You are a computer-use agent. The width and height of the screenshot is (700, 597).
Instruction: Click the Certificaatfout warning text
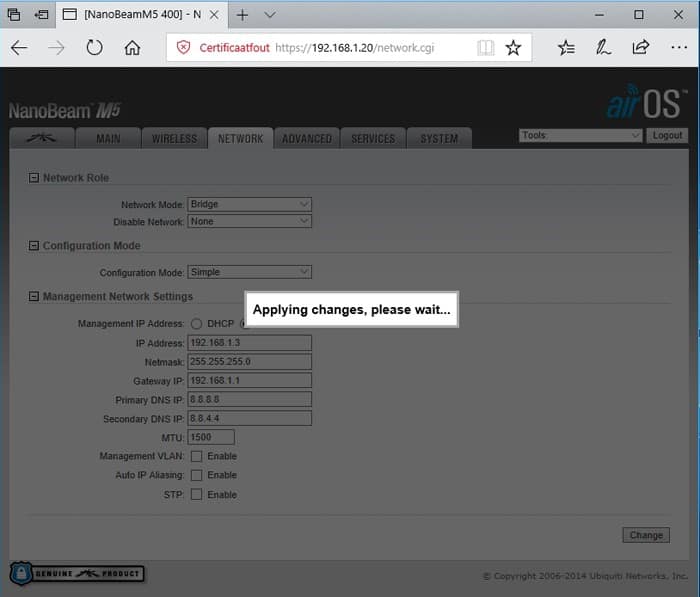(x=234, y=48)
